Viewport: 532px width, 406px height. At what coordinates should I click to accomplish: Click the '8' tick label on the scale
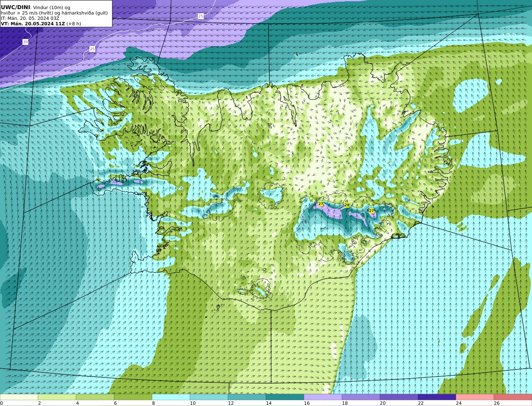coord(153,403)
